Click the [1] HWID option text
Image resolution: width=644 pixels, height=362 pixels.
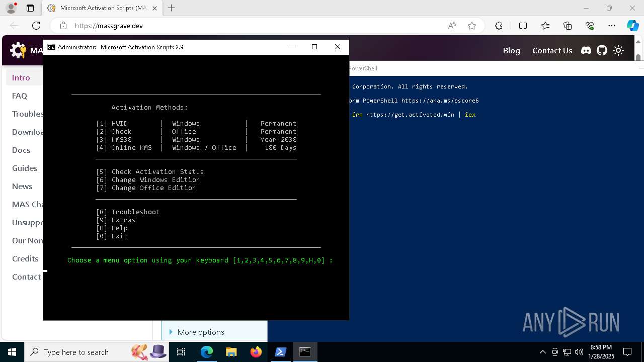click(x=112, y=123)
